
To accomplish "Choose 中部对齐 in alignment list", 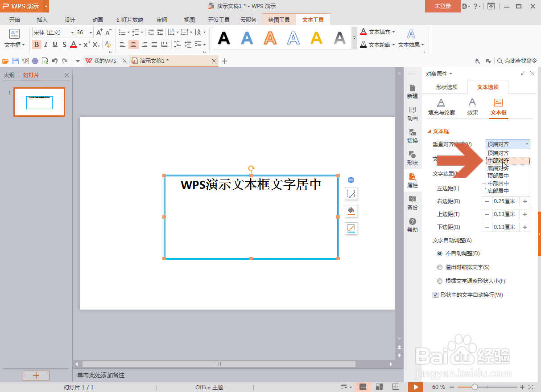I will tap(508, 160).
